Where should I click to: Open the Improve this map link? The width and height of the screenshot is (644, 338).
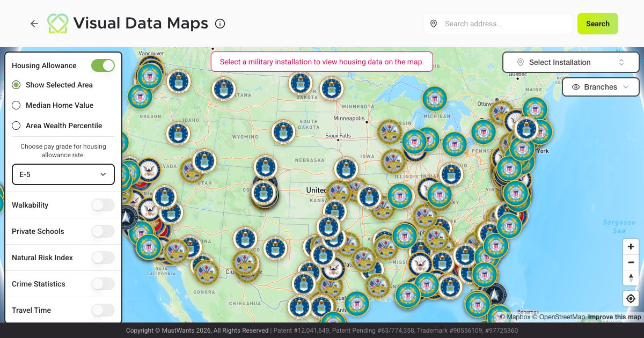click(x=614, y=317)
